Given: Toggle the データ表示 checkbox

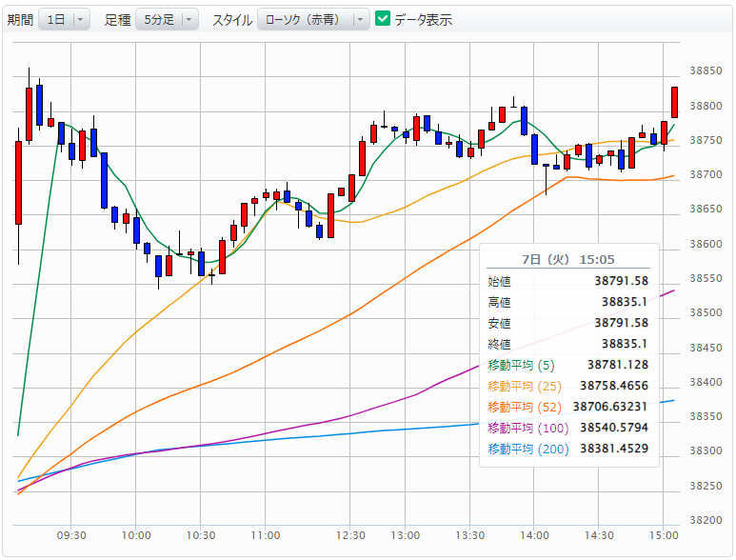Looking at the screenshot, I should [x=383, y=19].
